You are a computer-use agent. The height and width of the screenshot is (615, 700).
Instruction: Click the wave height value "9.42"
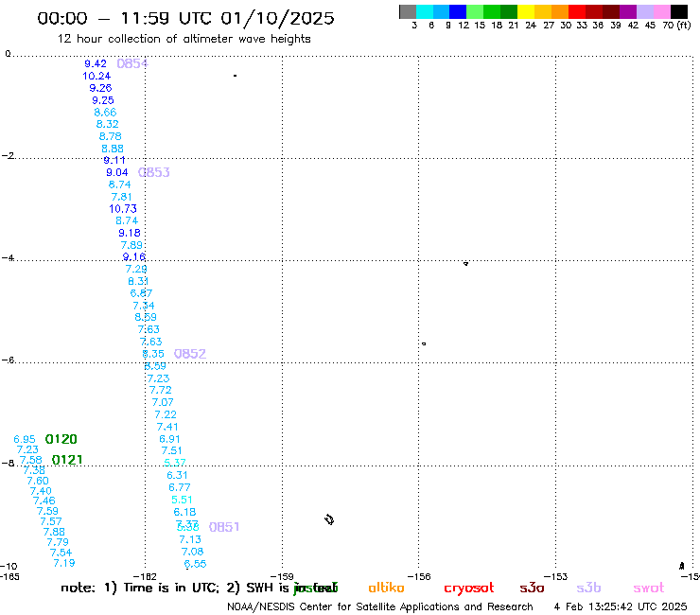point(96,64)
